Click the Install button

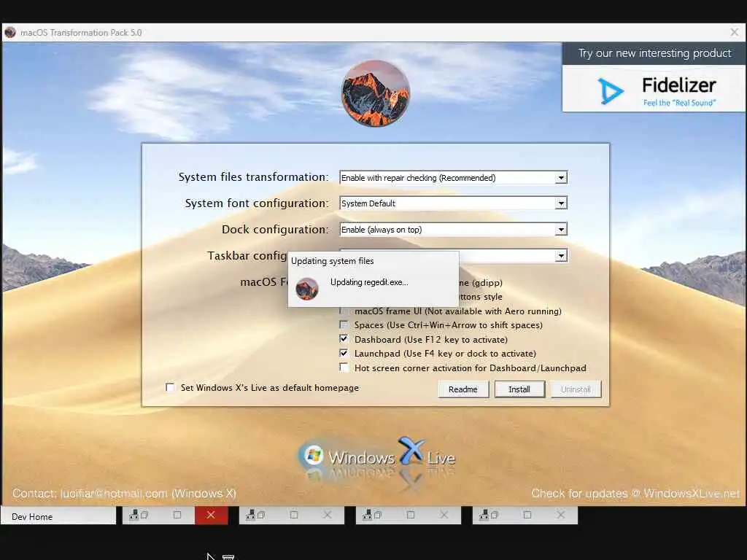(519, 389)
